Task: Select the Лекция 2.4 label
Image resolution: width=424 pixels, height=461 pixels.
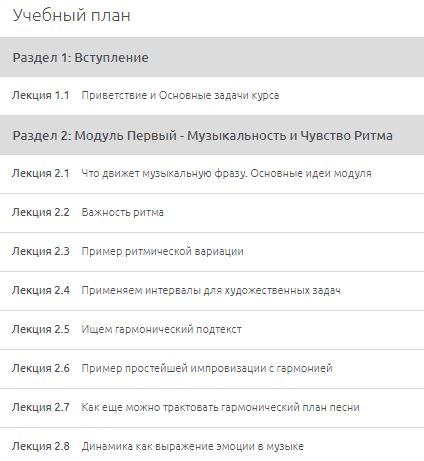Action: [41, 290]
